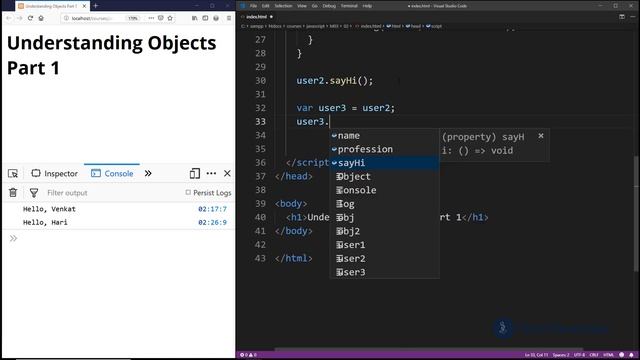Choose the user1 suggestion
The image size is (640, 360).
pyautogui.click(x=384, y=245)
